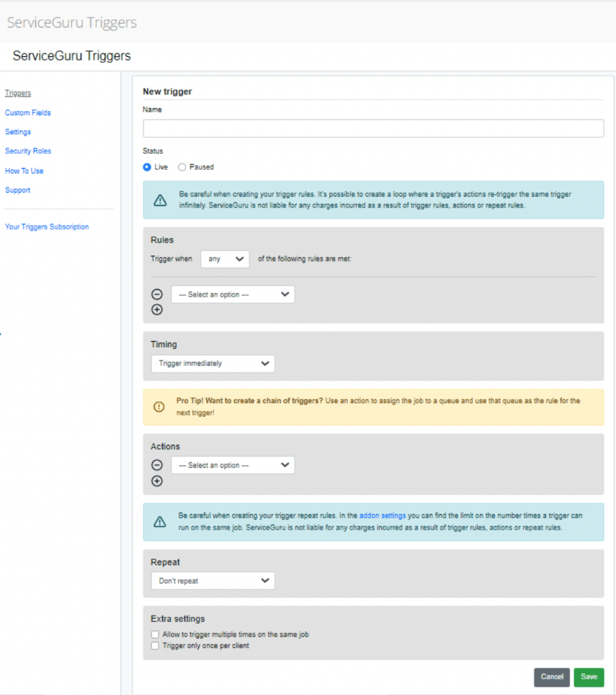
Task: Follow the addon settings link
Action: coord(382,515)
